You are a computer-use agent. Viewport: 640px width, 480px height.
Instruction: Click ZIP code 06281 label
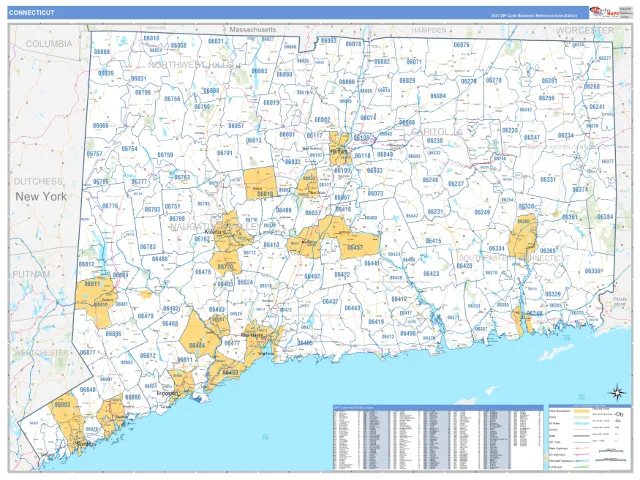(549, 80)
